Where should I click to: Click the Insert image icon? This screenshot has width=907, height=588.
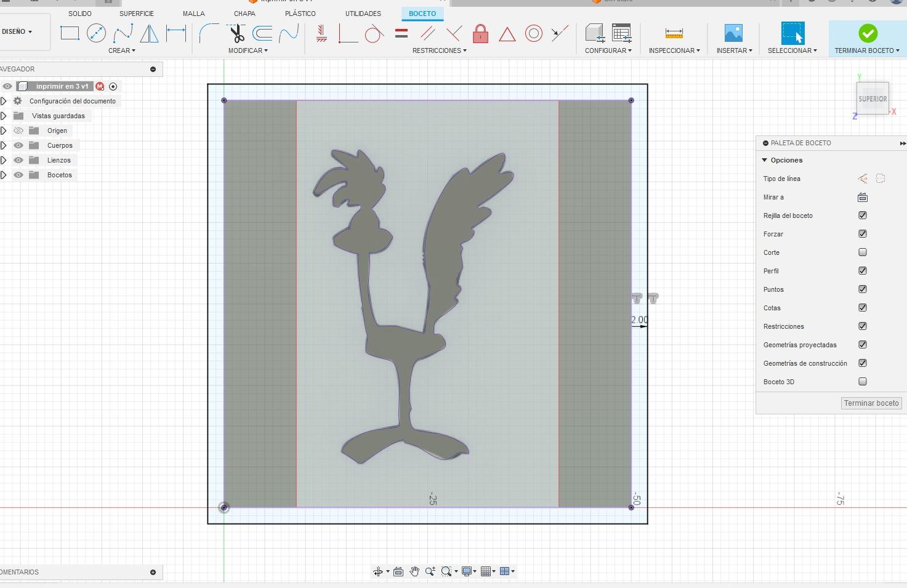tap(734, 33)
